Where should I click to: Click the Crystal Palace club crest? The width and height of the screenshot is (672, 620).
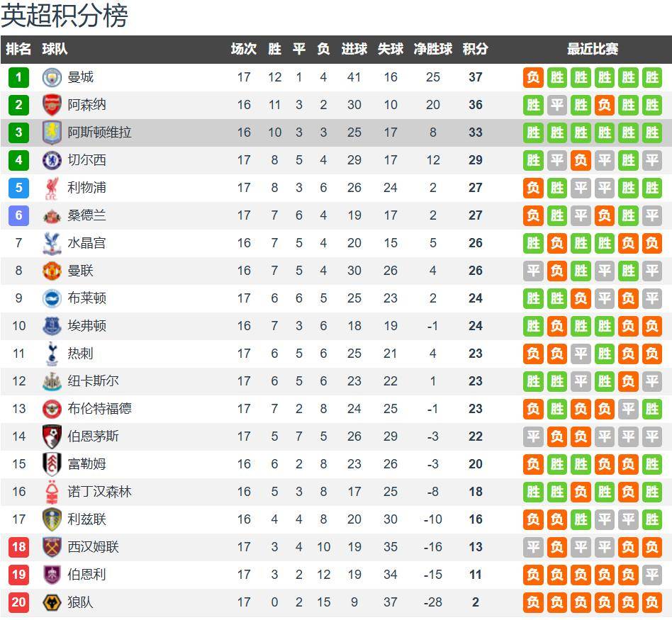point(52,243)
